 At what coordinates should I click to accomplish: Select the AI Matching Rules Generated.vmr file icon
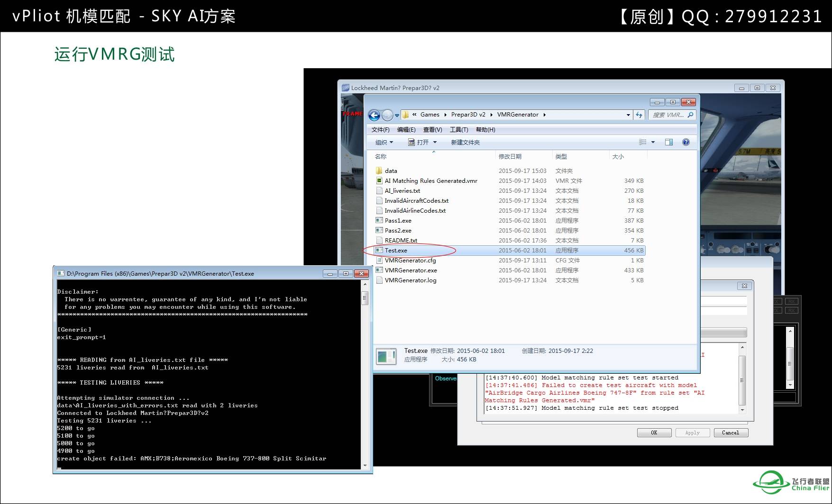(x=379, y=180)
